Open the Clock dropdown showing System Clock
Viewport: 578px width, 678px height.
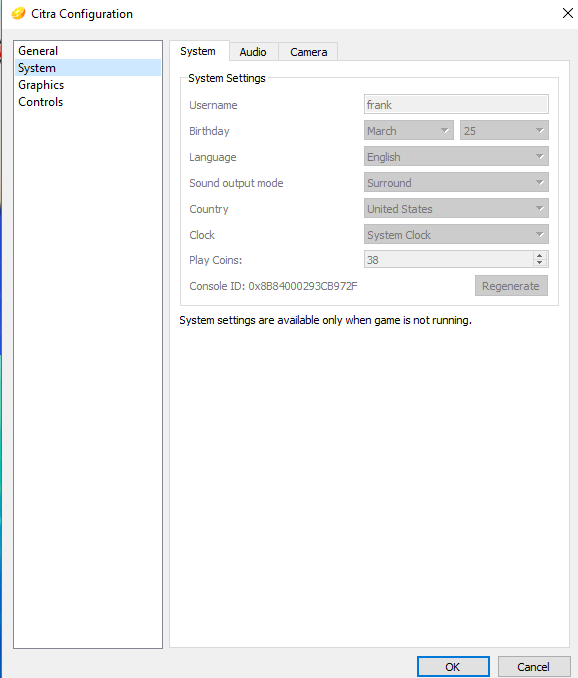coord(456,234)
